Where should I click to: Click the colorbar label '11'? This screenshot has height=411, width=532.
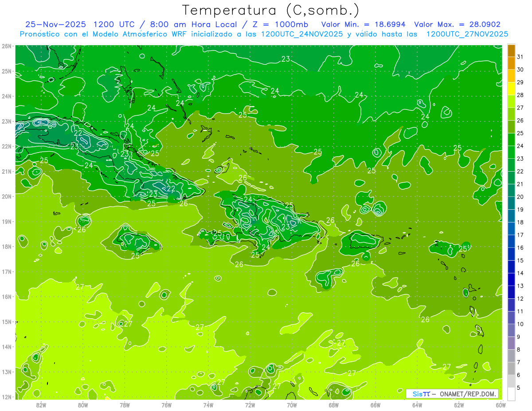pyautogui.click(x=520, y=311)
